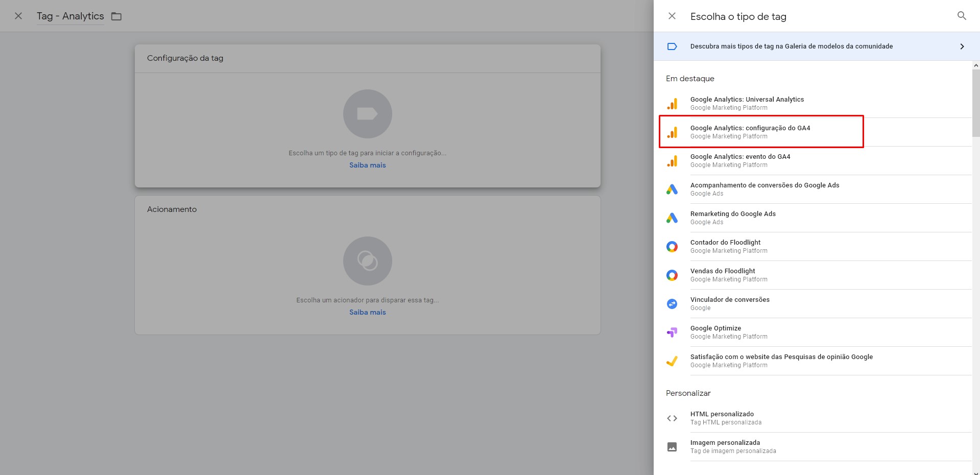This screenshot has width=980, height=475.
Task: Click the folder icon next to tag name
Action: [x=116, y=16]
